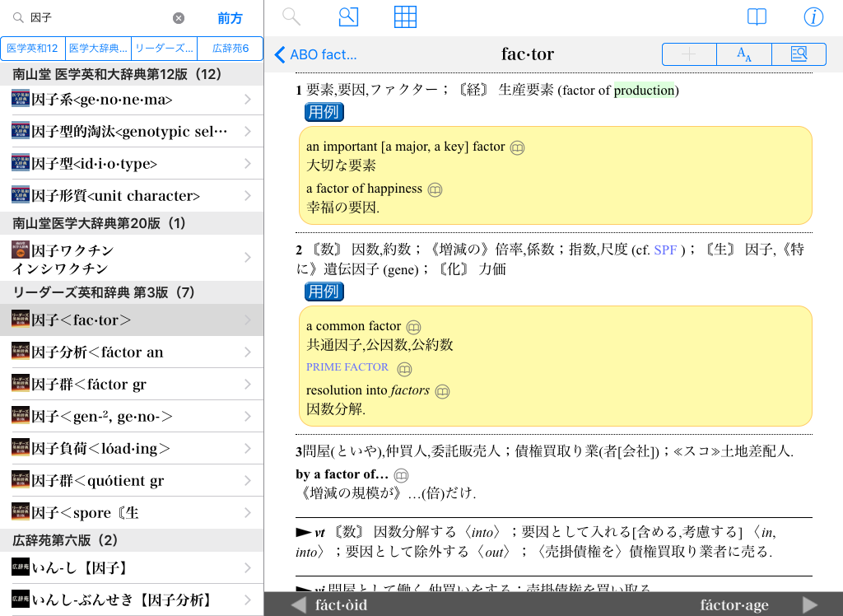This screenshot has width=843, height=616.
Task: Toggle first 用例 examples under definition 1
Action: [x=324, y=112]
